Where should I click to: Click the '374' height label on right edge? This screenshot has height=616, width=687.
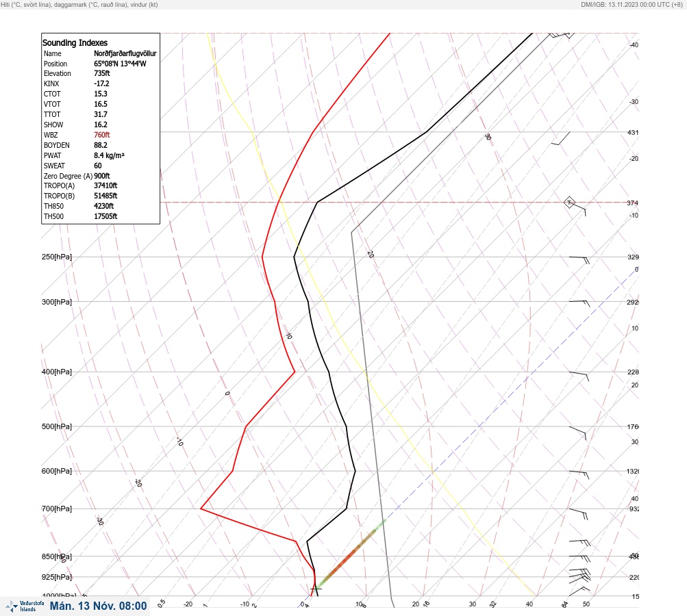tap(633, 203)
